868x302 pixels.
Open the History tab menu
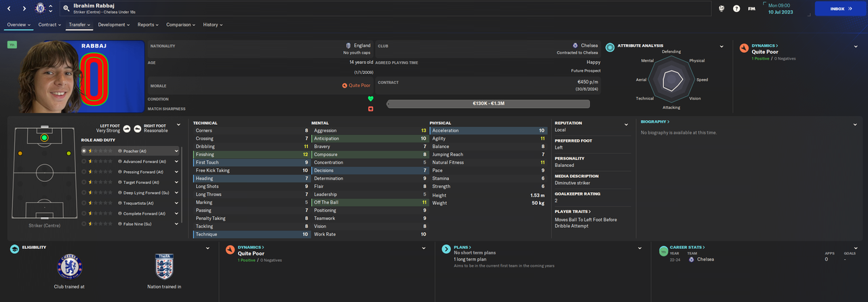(212, 24)
